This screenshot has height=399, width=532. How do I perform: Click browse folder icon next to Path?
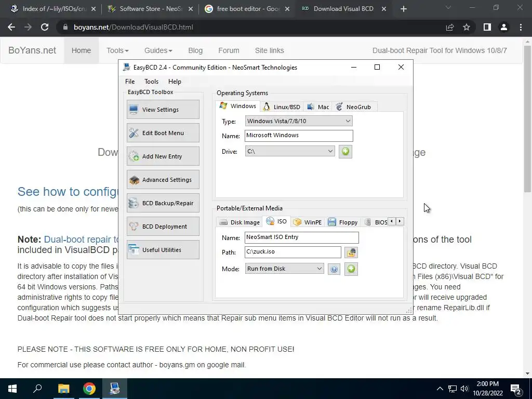click(x=351, y=252)
